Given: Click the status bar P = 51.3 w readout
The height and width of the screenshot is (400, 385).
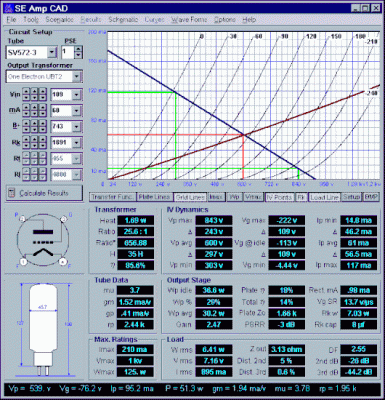Looking at the screenshot, I should [x=184, y=388].
